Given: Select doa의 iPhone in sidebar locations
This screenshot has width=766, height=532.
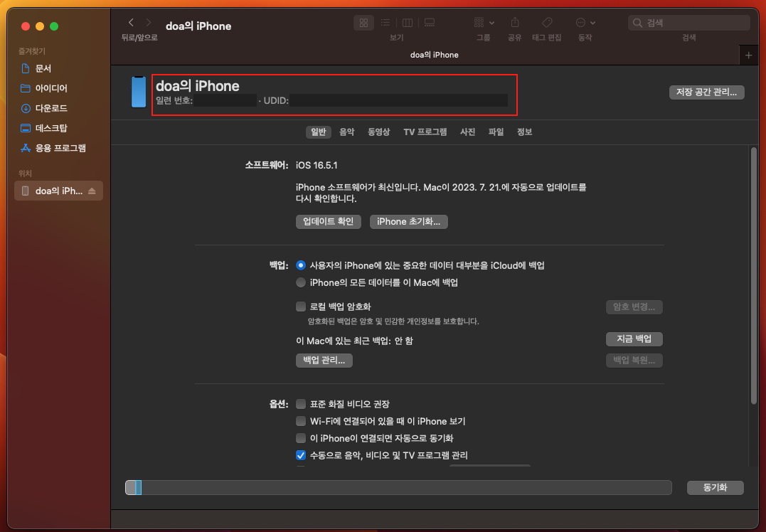Looking at the screenshot, I should pyautogui.click(x=58, y=191).
